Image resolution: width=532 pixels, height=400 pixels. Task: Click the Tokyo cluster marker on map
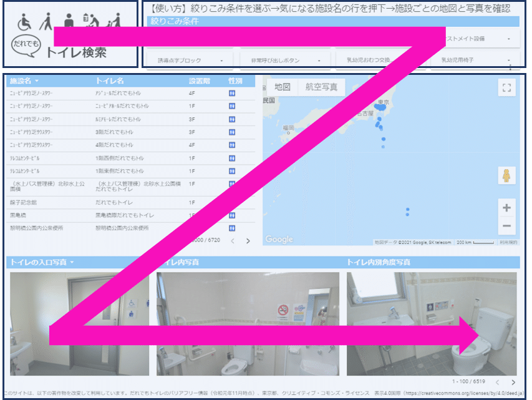pos(380,107)
